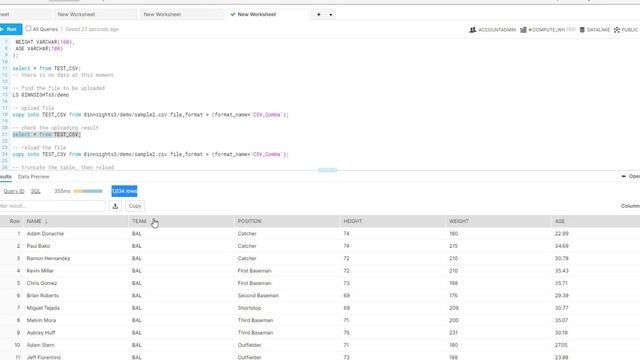Click weight value 215
This screenshot has width=640, height=360.
(x=453, y=246)
